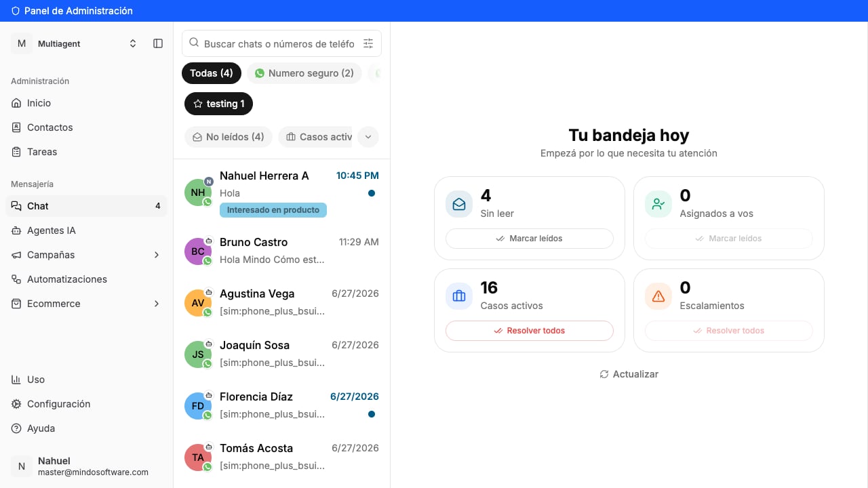
Task: Click the Configuración gear icon
Action: (x=16, y=404)
